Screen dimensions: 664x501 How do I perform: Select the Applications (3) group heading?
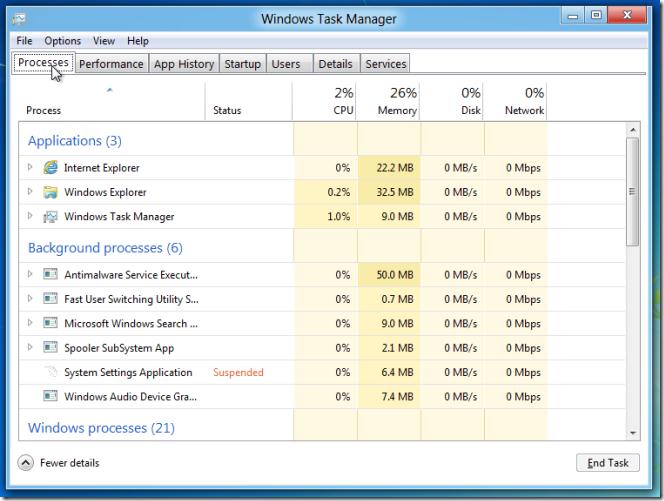(x=75, y=141)
